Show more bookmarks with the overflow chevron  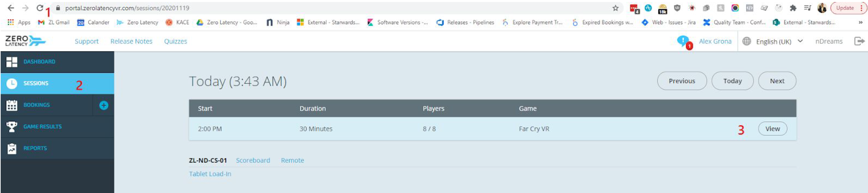[860, 22]
